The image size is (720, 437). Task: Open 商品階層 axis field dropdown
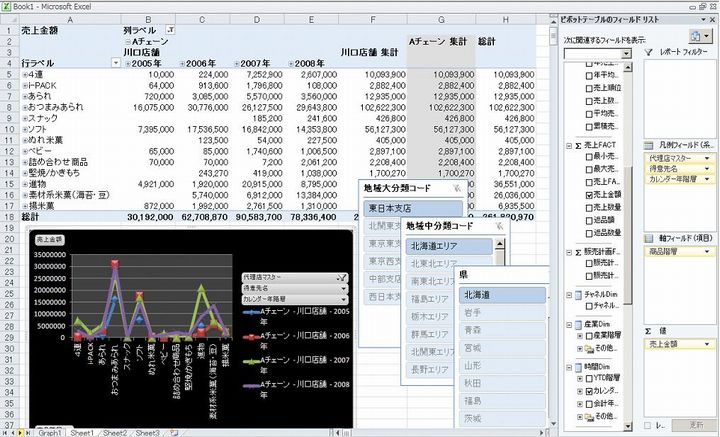pos(707,252)
